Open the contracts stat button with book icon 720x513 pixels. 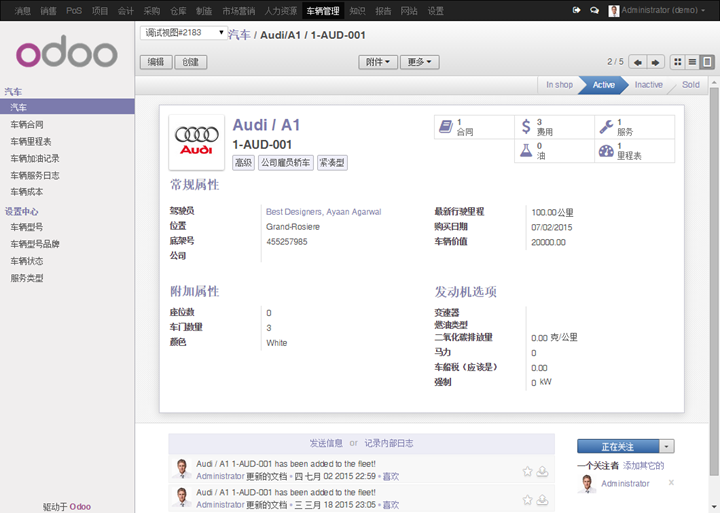474,127
